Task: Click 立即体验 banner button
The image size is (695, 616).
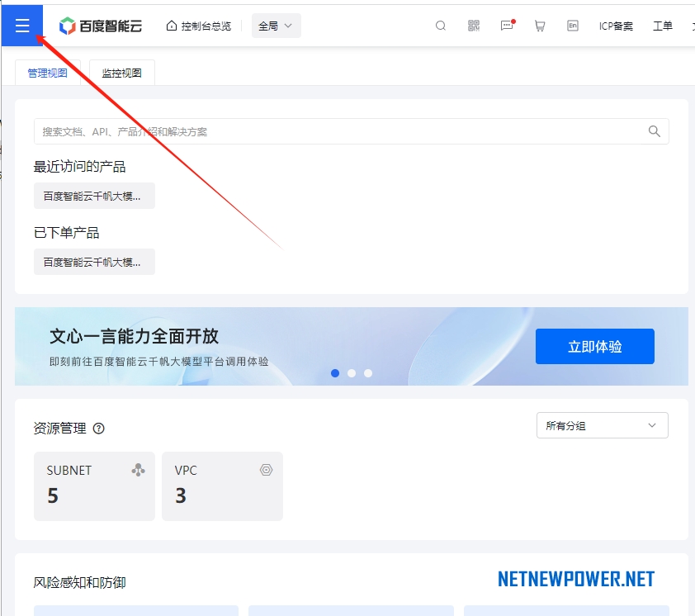Action: tap(595, 346)
